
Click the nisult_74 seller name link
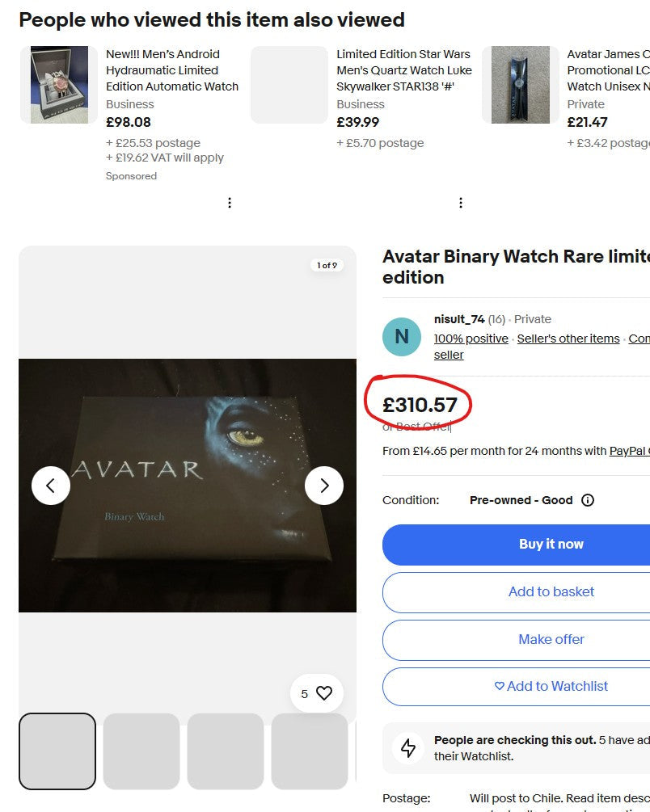click(x=459, y=319)
